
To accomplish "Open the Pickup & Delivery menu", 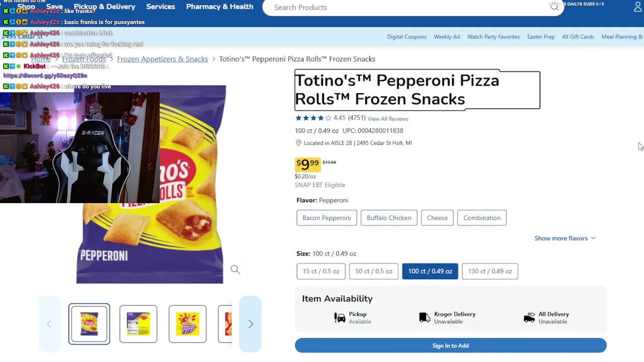I will pos(105,7).
